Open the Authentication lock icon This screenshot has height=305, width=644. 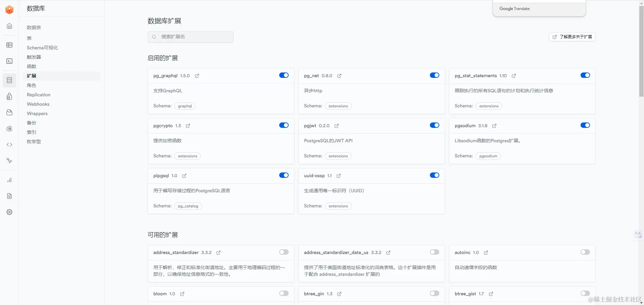tap(9, 97)
